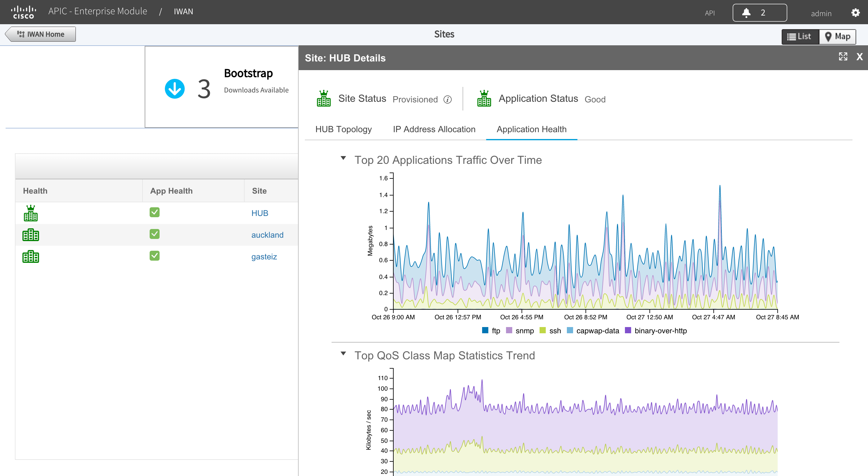868x476 pixels.
Task: Expand the HUB Details panel to fullscreen
Action: (x=843, y=56)
